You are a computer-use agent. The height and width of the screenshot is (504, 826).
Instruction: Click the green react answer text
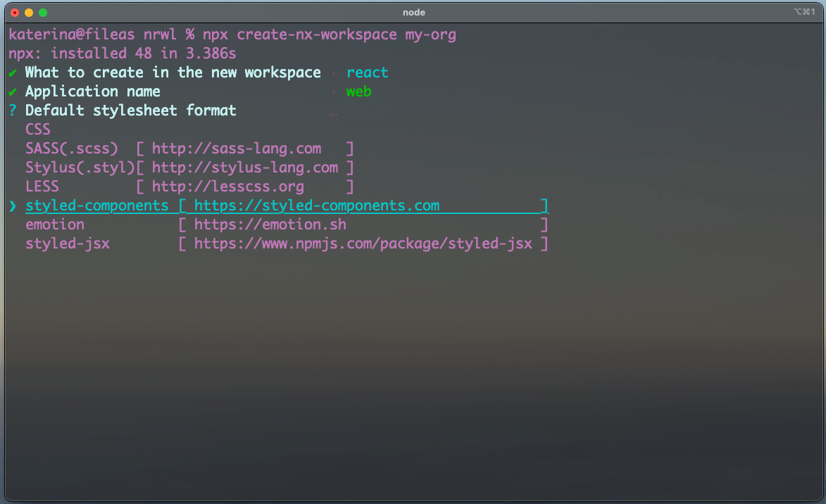tap(367, 73)
